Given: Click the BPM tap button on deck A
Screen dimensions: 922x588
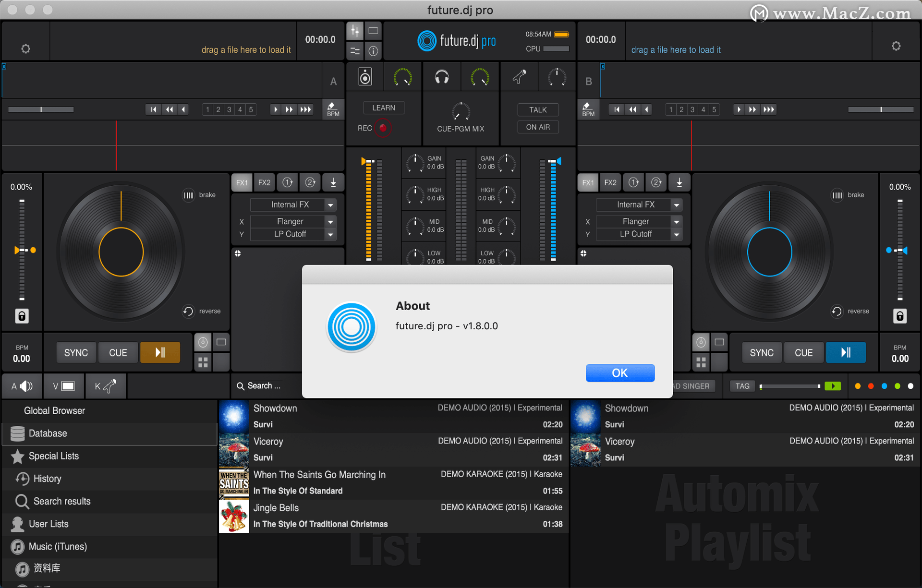Looking at the screenshot, I should point(333,110).
